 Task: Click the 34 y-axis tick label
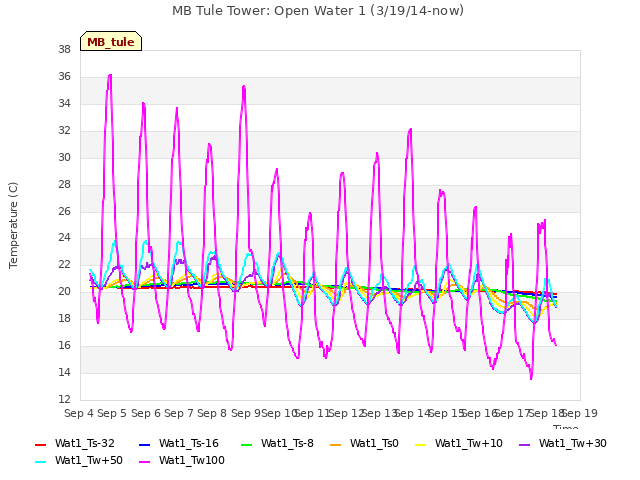point(64,103)
